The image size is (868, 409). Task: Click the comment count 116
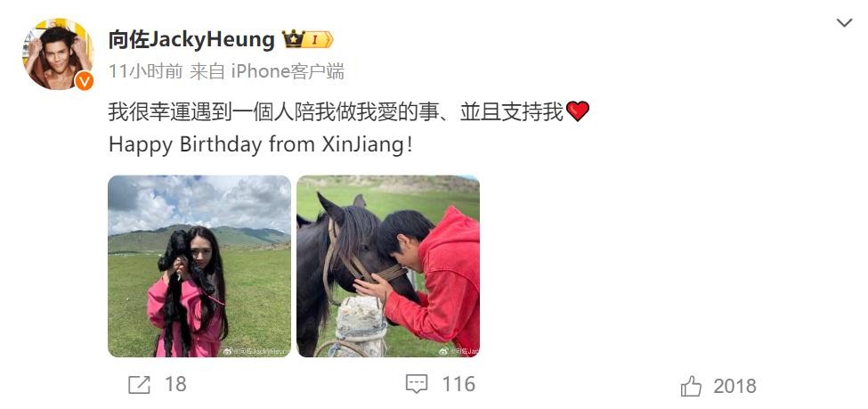pos(458,384)
